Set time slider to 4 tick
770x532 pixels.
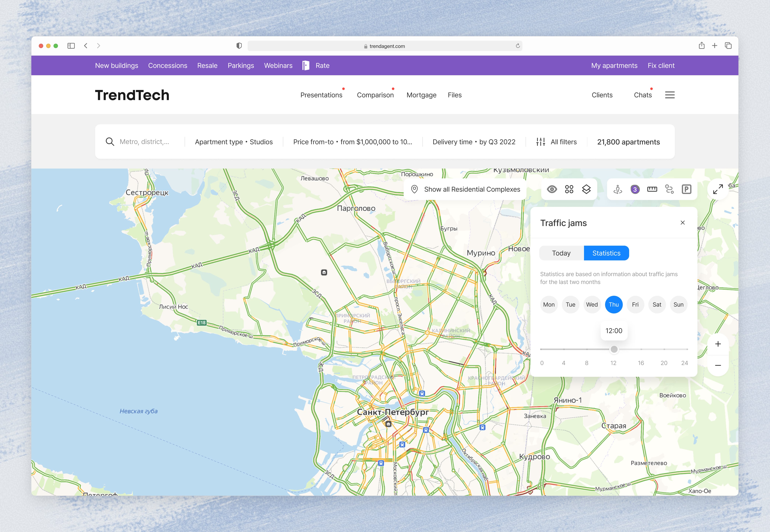[x=564, y=349]
